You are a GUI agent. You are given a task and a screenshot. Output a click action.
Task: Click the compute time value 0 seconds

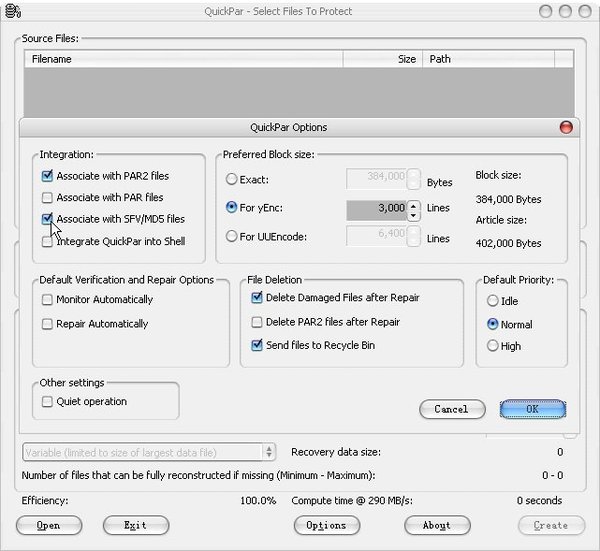pyautogui.click(x=539, y=500)
